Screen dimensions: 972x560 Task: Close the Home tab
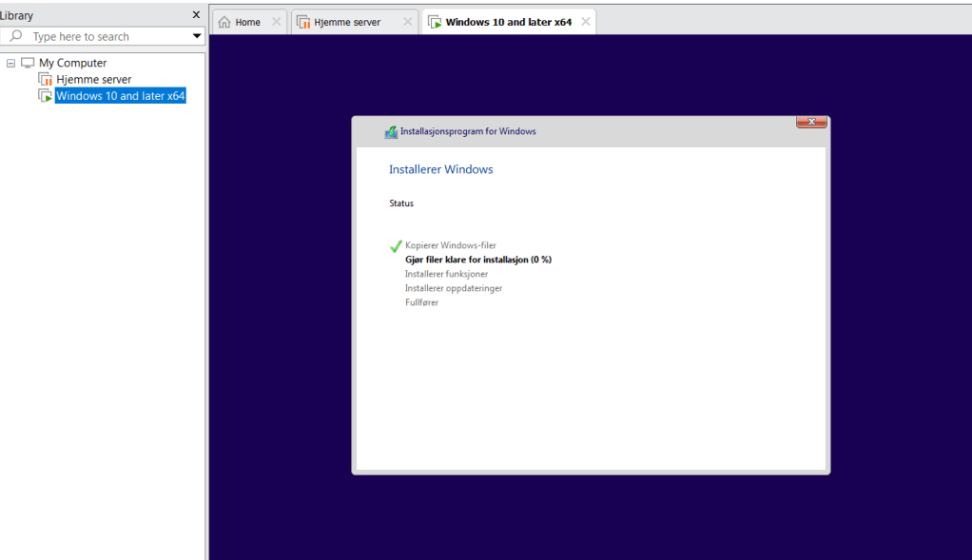(277, 22)
